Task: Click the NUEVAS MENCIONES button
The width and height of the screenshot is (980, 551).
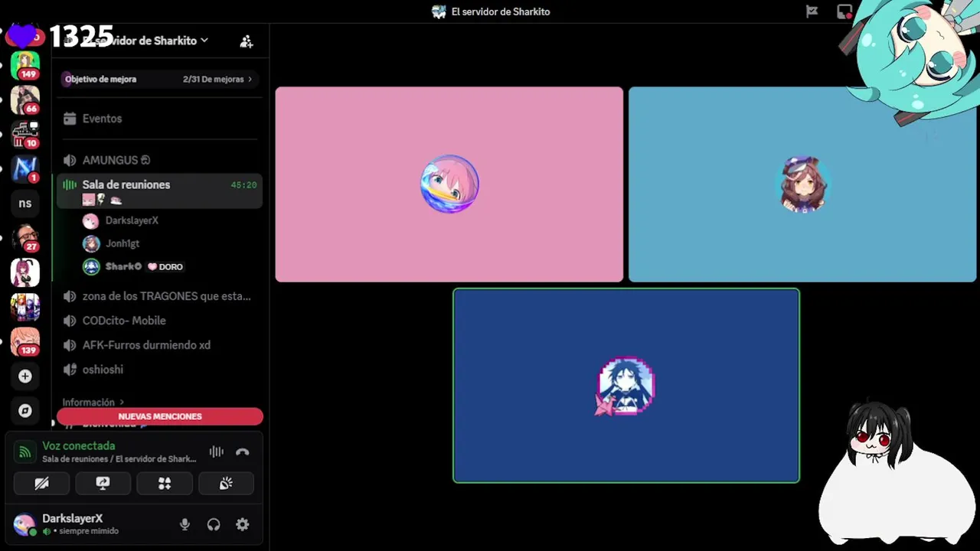Action: point(160,416)
